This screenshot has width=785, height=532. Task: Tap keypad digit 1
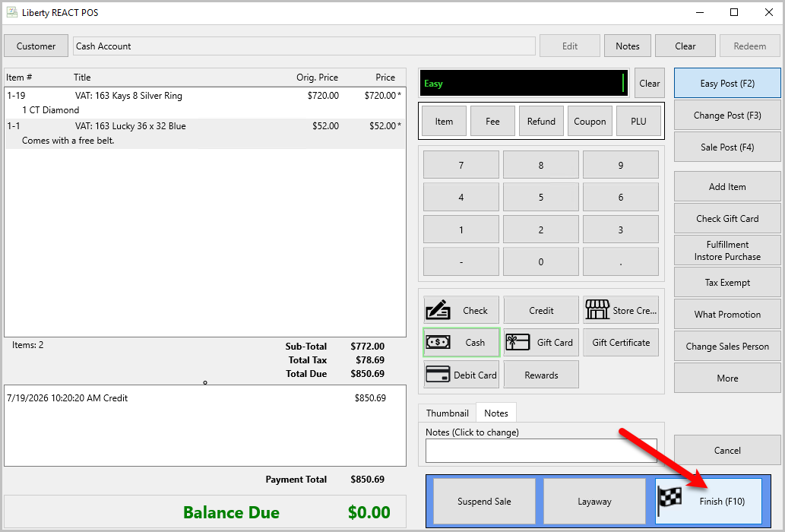point(461,230)
